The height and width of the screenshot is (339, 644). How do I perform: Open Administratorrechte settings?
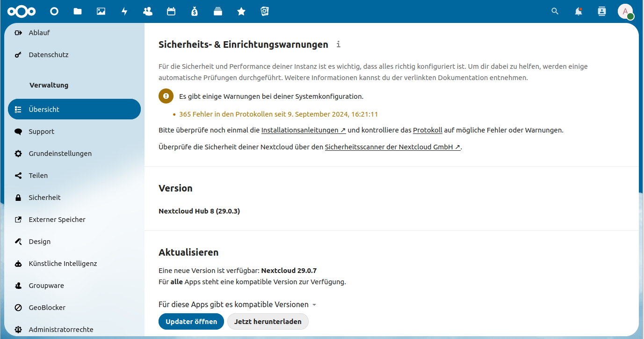point(74,330)
